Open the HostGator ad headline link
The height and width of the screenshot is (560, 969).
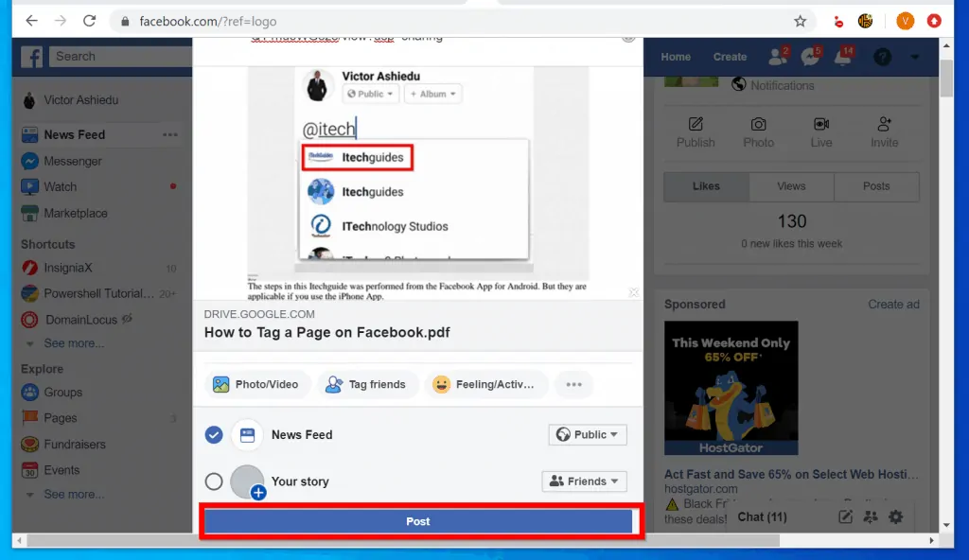click(791, 475)
